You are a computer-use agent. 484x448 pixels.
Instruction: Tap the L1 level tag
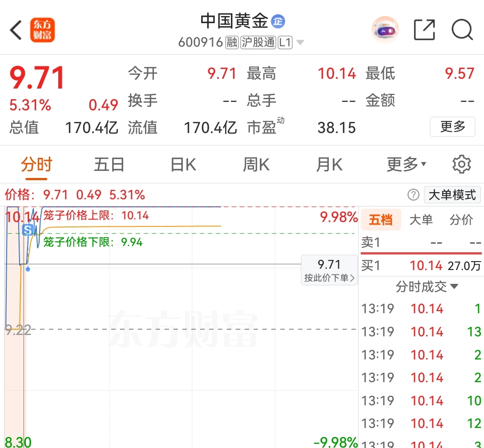click(x=285, y=42)
